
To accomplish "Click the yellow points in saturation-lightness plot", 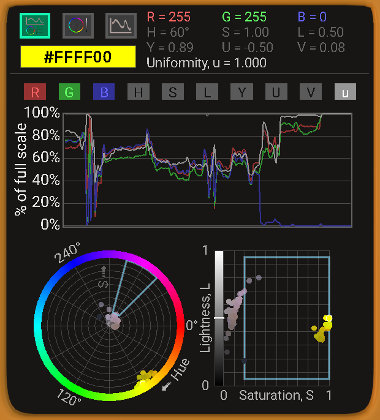I will [x=323, y=328].
